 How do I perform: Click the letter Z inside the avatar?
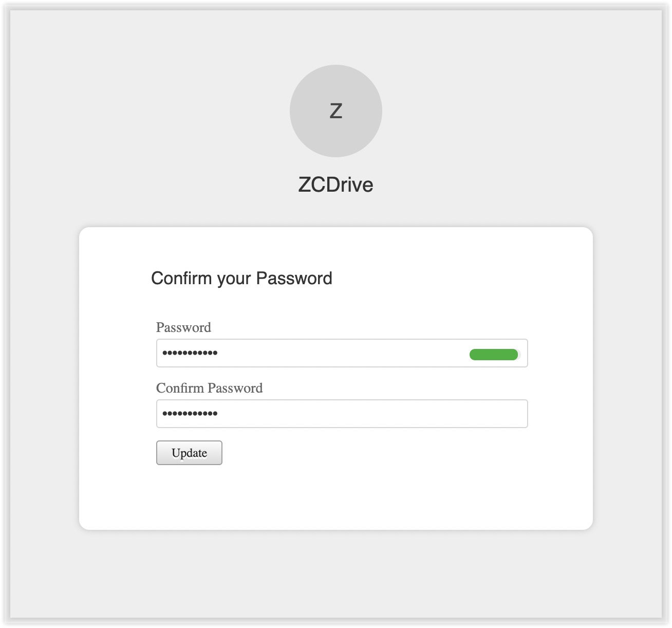coord(335,111)
